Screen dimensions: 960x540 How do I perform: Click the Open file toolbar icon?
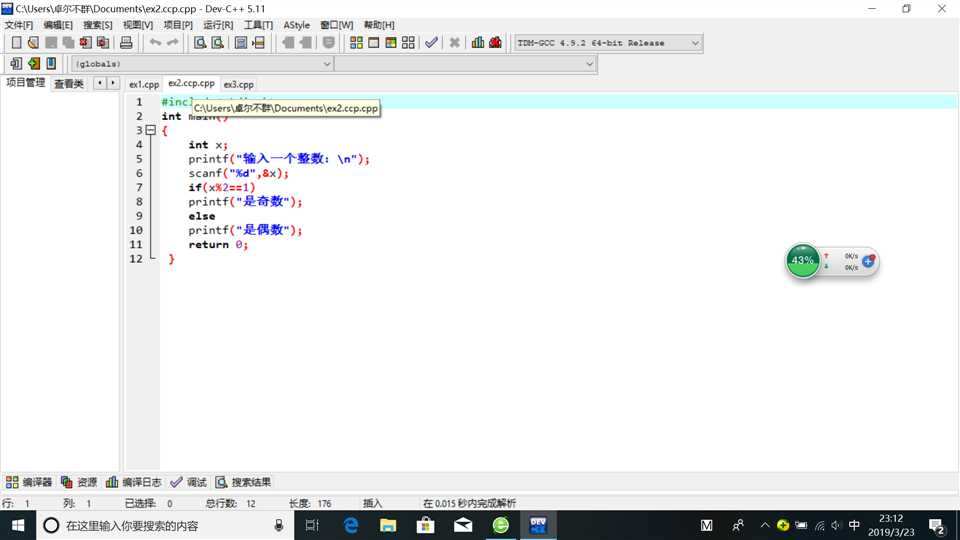point(34,42)
